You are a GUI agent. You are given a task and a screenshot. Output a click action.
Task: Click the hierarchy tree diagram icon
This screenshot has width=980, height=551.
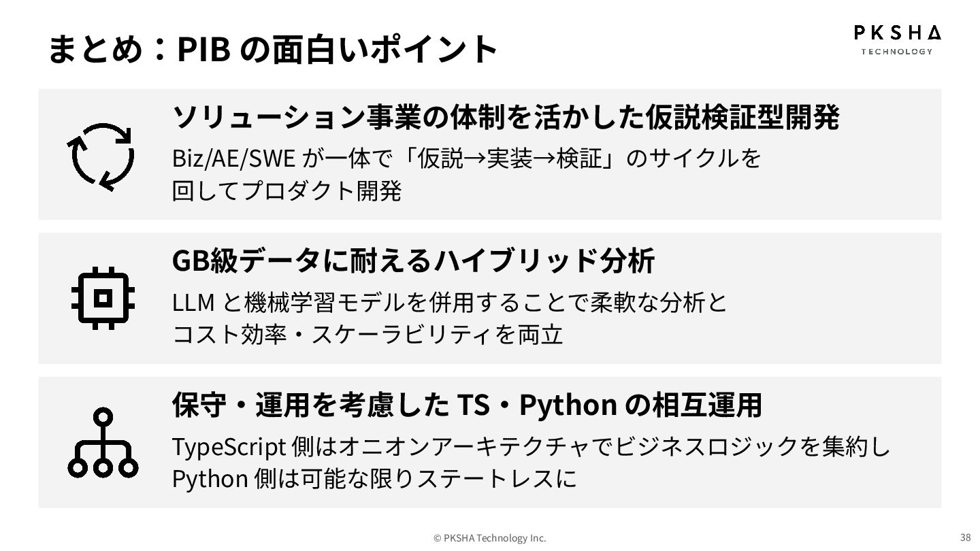tap(103, 442)
